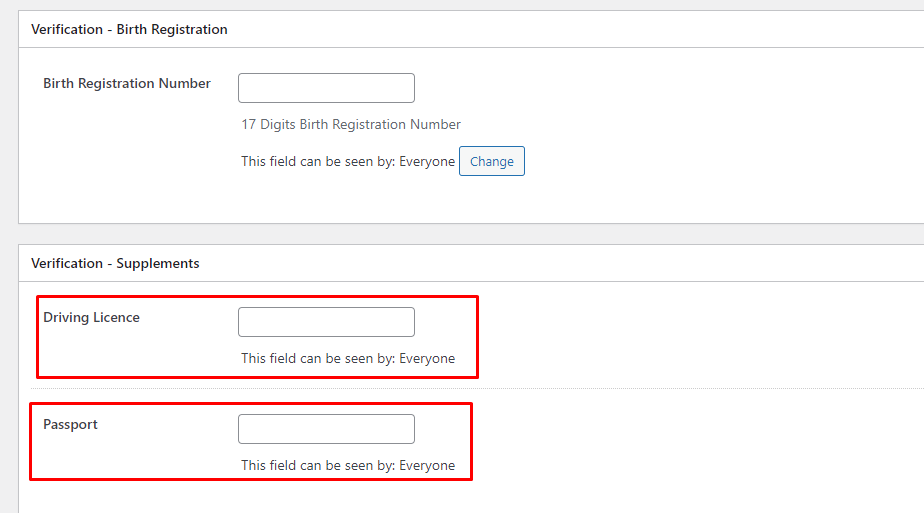Click empty space right of the Change button
924x513 pixels.
[700, 161]
